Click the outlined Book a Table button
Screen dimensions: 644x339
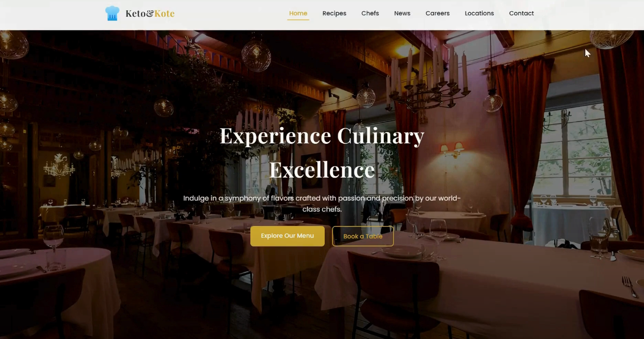[363, 236]
